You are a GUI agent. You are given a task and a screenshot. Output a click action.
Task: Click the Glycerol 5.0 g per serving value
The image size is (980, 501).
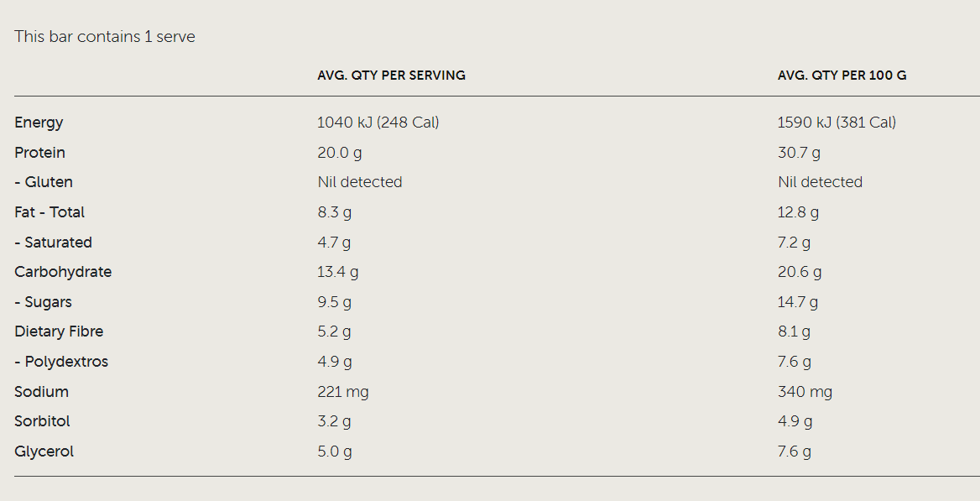tap(335, 451)
